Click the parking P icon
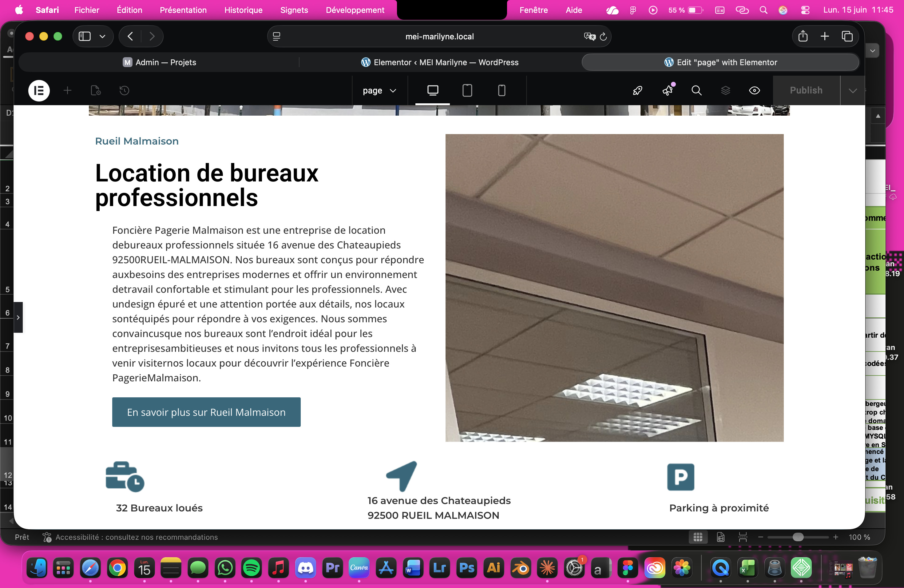 coord(681,477)
